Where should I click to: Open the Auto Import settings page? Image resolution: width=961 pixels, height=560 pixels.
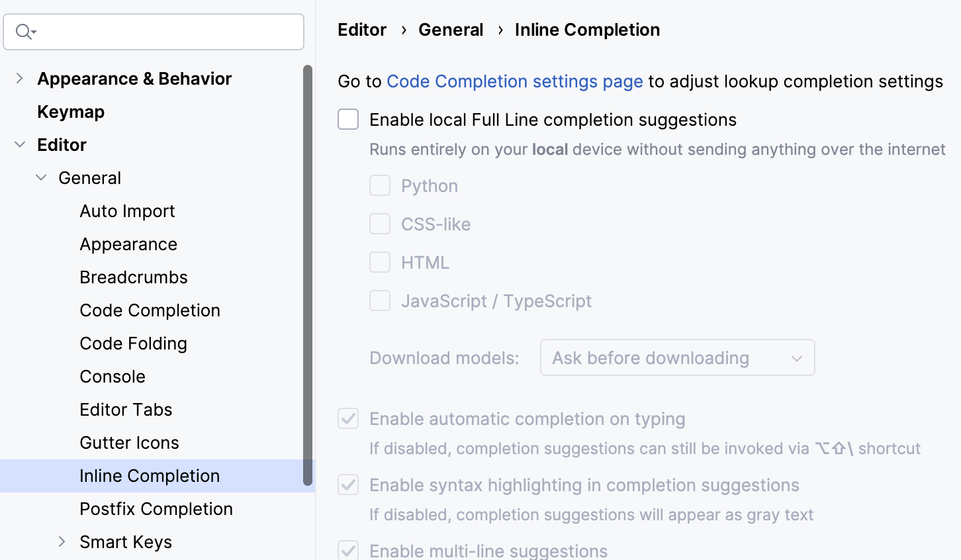point(127,211)
